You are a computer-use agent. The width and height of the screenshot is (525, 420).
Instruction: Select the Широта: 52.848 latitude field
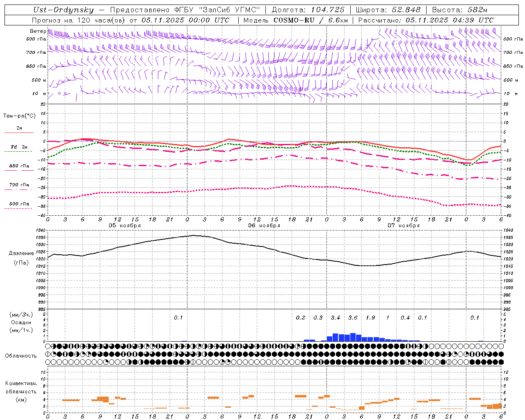coord(388,10)
